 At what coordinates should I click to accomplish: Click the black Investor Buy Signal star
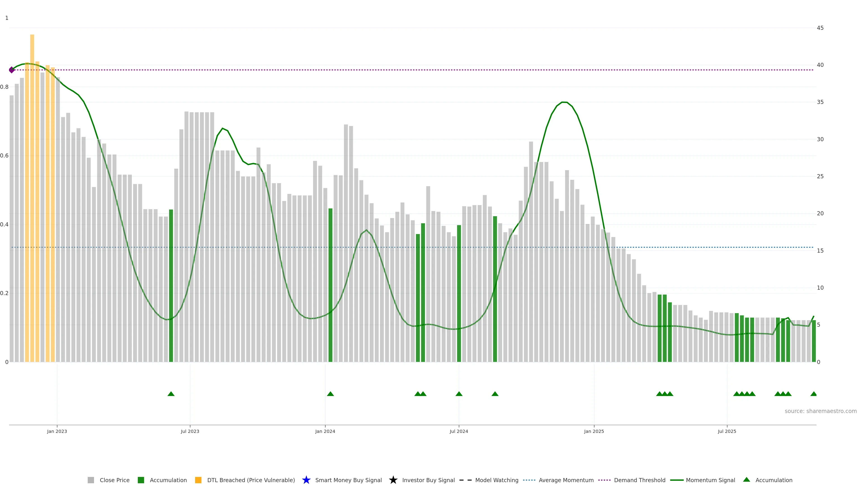pyautogui.click(x=393, y=480)
